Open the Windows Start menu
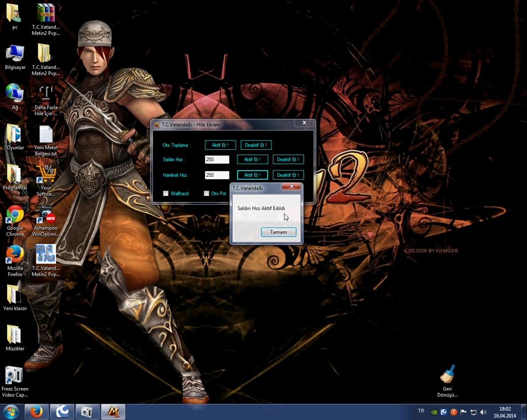Image resolution: width=527 pixels, height=420 pixels. pyautogui.click(x=11, y=412)
